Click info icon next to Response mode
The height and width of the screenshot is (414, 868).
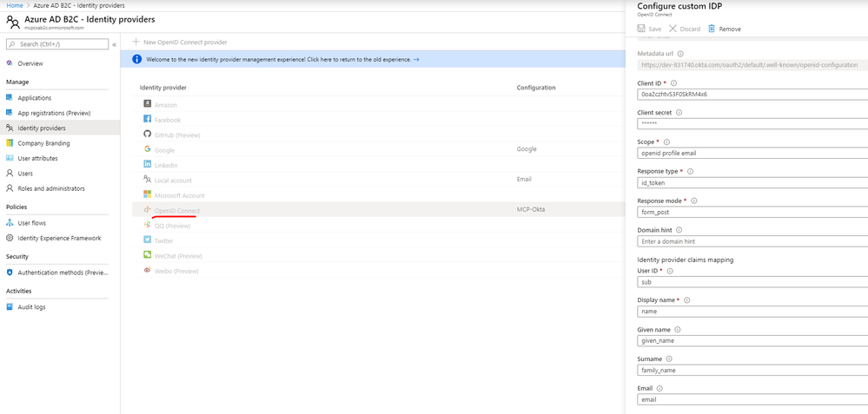click(x=694, y=200)
